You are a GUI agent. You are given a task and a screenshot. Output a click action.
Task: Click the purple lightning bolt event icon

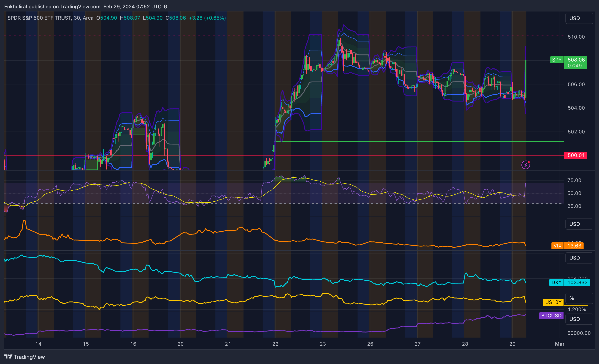point(526,165)
